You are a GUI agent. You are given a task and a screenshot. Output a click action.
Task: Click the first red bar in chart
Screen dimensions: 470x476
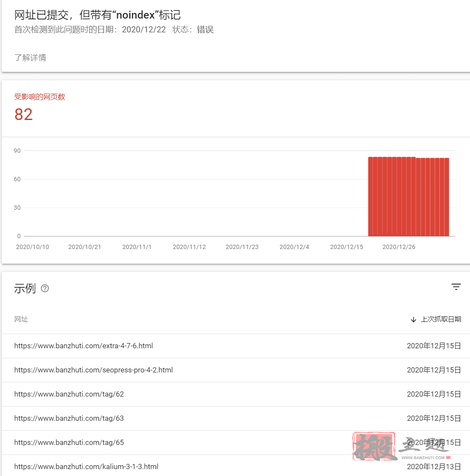[370, 196]
